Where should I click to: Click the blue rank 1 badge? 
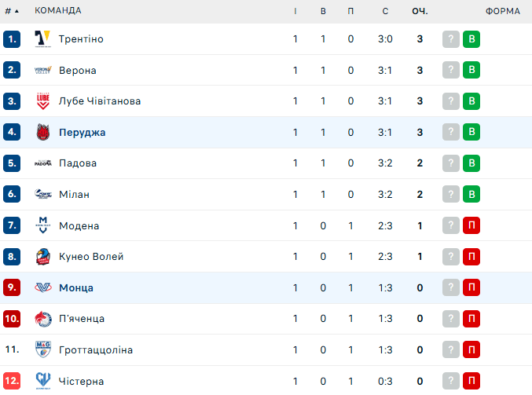[x=12, y=39]
